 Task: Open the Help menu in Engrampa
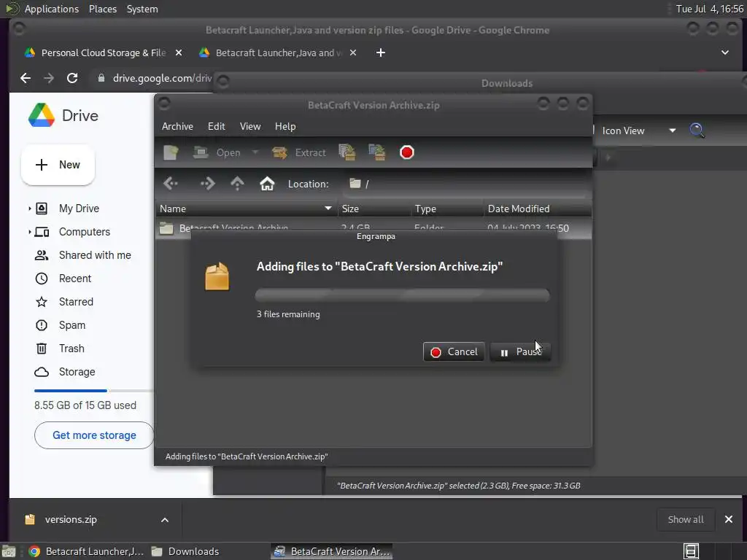coord(285,126)
